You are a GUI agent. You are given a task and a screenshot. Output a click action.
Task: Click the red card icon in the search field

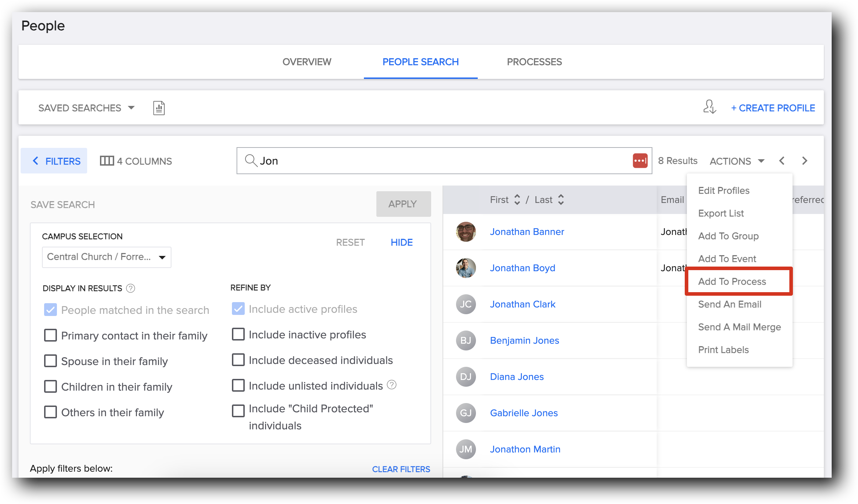click(640, 161)
